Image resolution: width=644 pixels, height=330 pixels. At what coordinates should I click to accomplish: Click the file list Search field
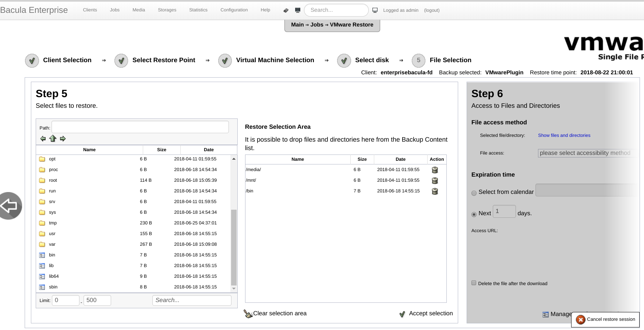[192, 300]
